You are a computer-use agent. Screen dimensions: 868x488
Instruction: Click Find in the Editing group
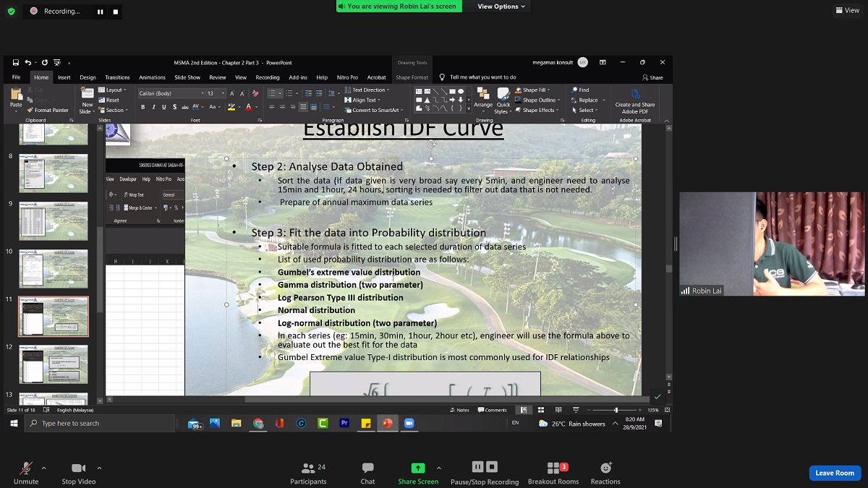click(x=580, y=90)
